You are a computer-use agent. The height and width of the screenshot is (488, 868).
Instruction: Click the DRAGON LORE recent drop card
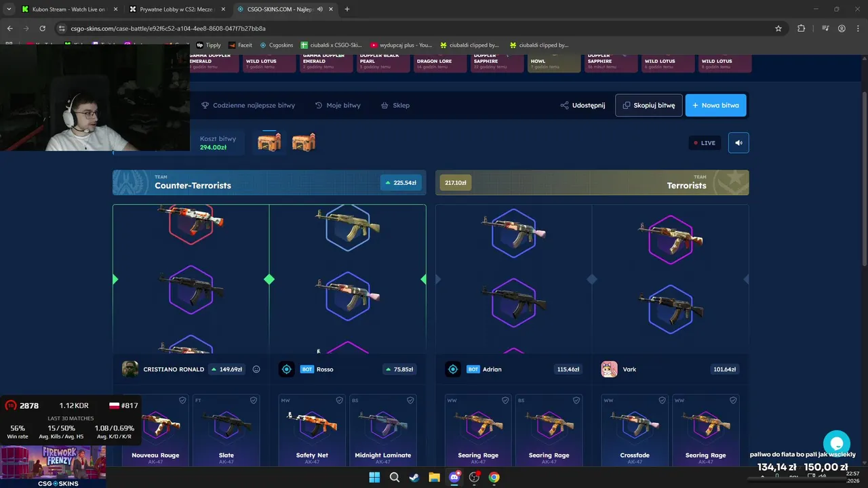click(x=440, y=63)
